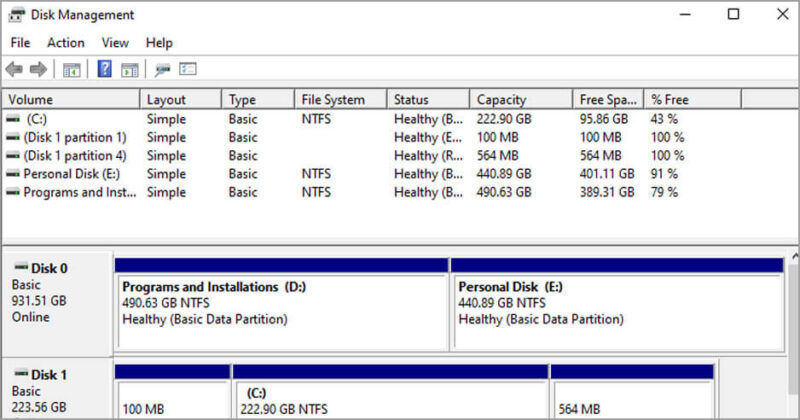The image size is (800, 420).
Task: Open the Help menu
Action: (x=159, y=43)
